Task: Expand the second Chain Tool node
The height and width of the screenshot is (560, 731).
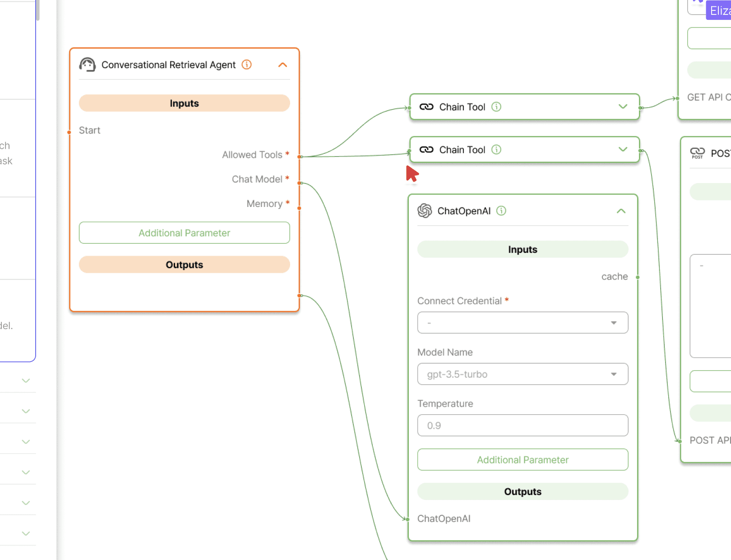Action: [x=623, y=150]
